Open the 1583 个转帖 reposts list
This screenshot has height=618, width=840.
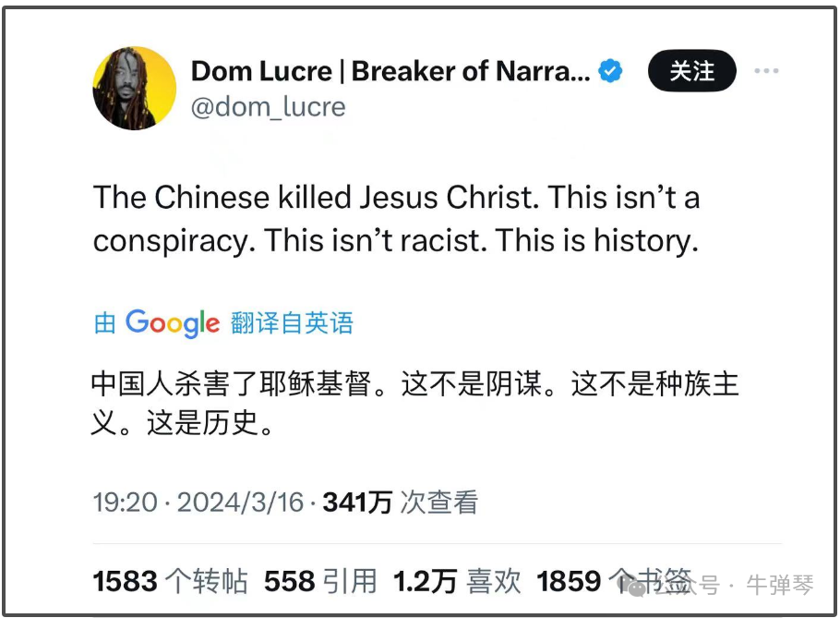(170, 581)
